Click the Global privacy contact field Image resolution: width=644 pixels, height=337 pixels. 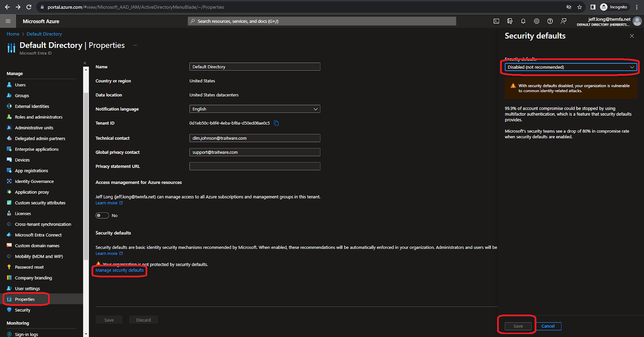click(x=255, y=152)
